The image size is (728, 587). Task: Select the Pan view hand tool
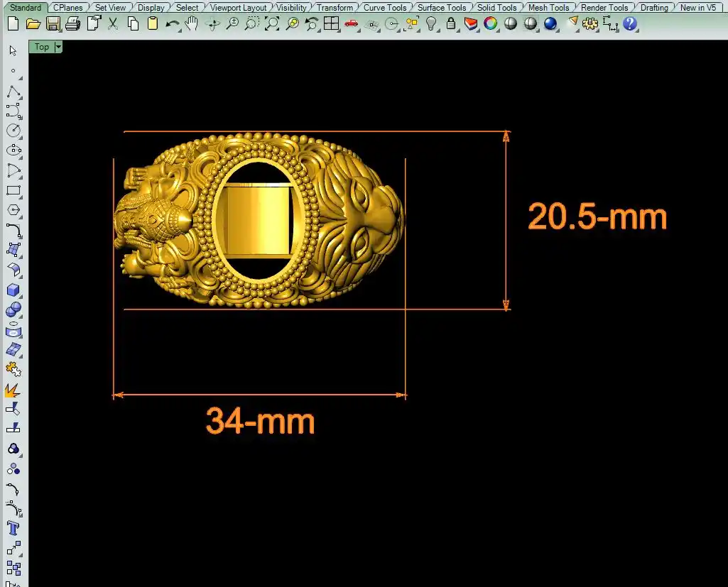pos(192,23)
